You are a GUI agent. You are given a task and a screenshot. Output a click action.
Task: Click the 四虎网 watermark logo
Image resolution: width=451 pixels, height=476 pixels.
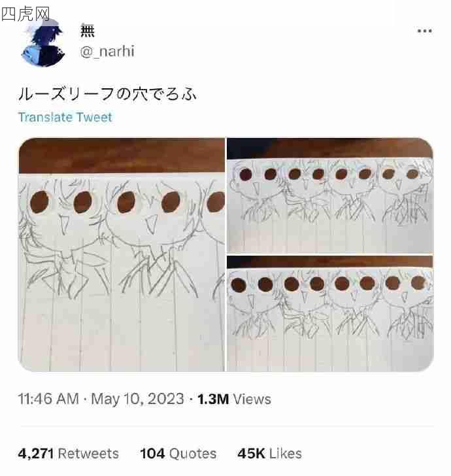tap(25, 12)
